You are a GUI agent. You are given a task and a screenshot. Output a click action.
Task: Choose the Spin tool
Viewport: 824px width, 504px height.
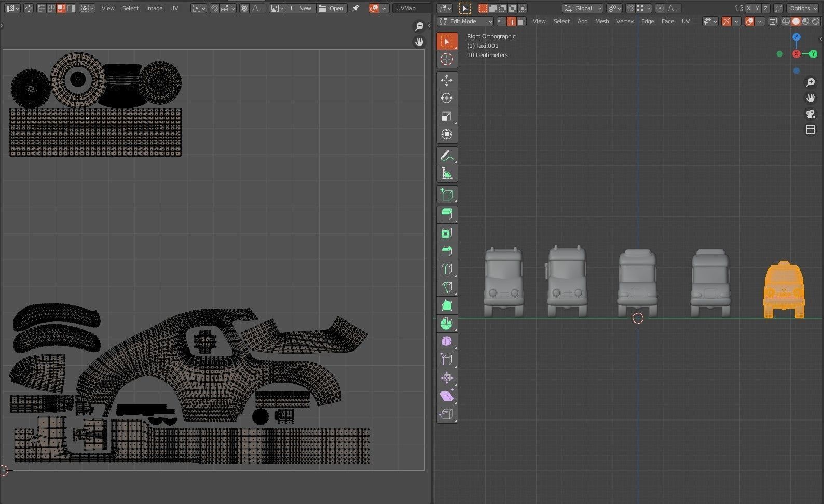click(447, 324)
